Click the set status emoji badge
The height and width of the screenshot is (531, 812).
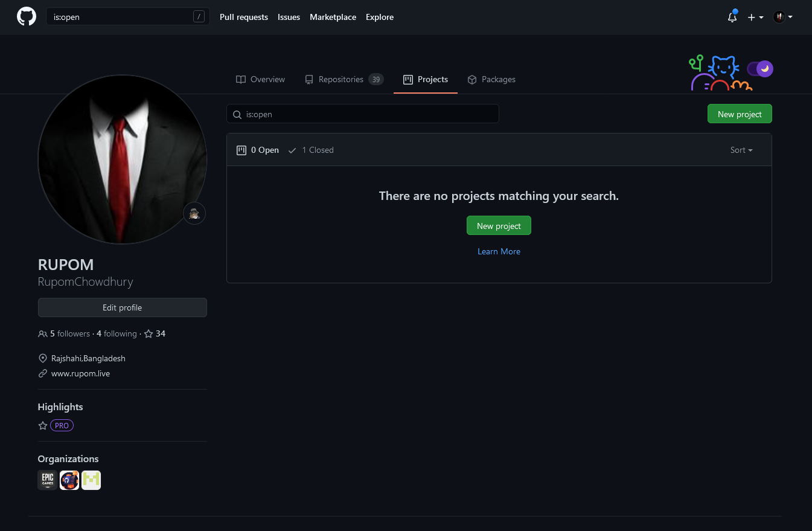pos(194,213)
